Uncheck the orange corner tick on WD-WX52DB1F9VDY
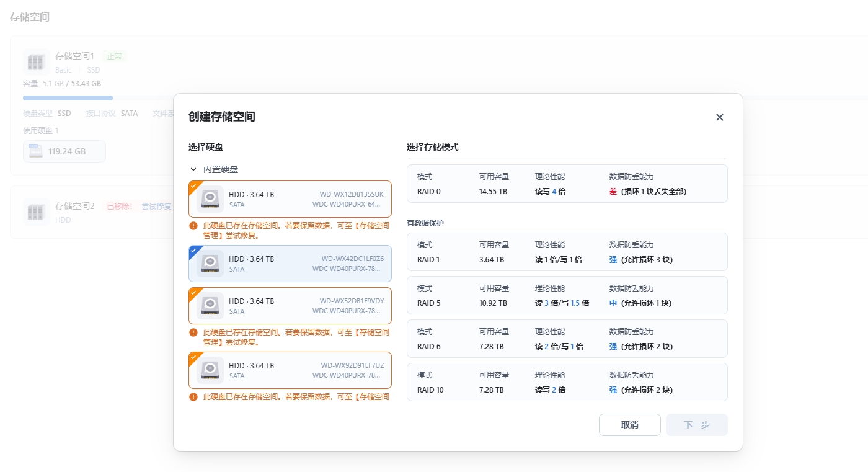The height and width of the screenshot is (472, 868). (x=193, y=292)
